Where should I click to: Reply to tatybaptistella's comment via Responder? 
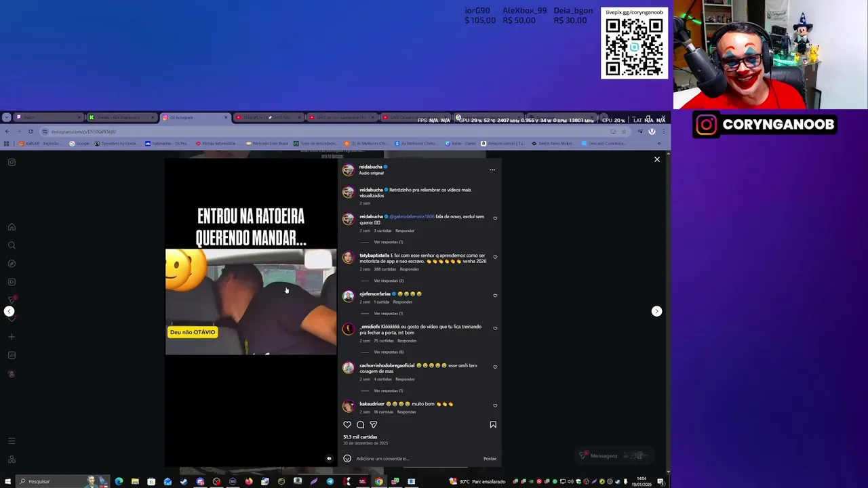click(410, 269)
